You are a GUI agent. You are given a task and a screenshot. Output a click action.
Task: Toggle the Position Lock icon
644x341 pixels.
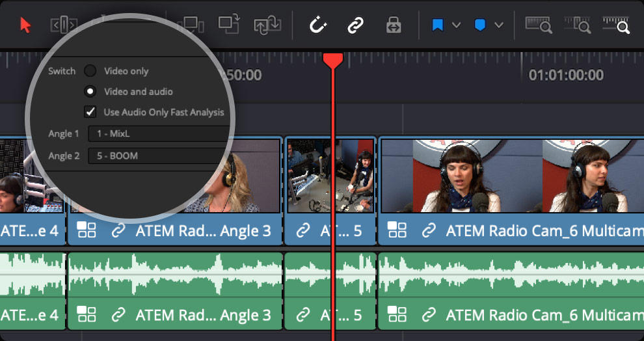[393, 25]
